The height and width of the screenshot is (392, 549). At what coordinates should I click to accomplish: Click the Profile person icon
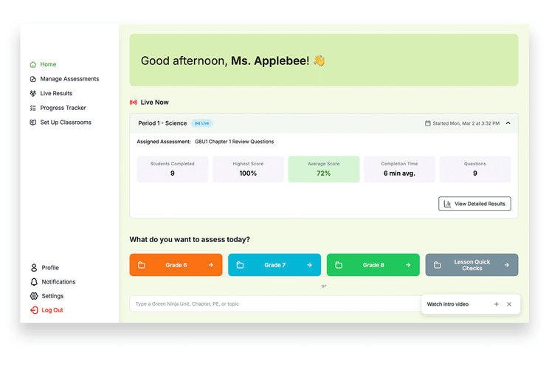pos(34,268)
